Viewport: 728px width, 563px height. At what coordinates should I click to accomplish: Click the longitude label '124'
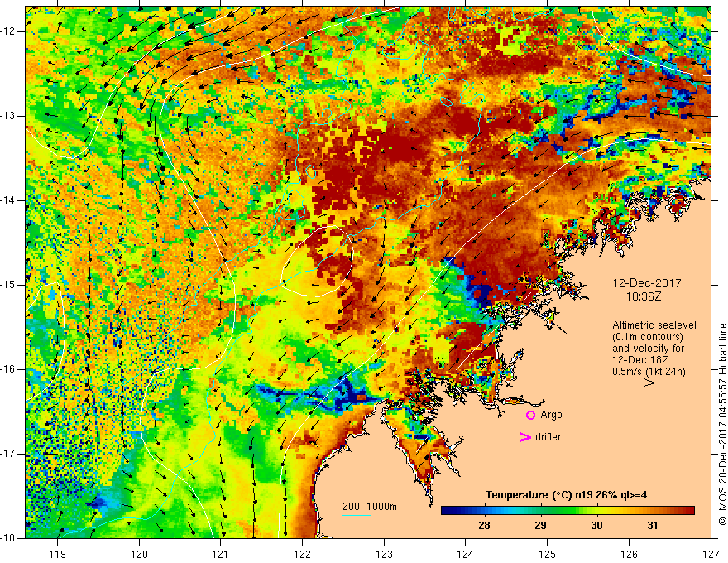pos(466,554)
